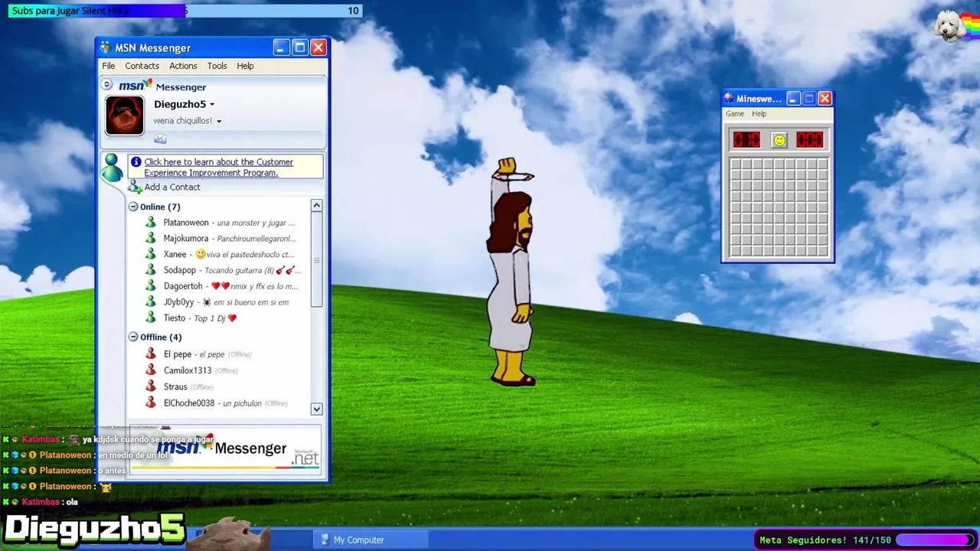The height and width of the screenshot is (551, 980).
Task: Click Sodapop's online status icon
Action: 151,270
